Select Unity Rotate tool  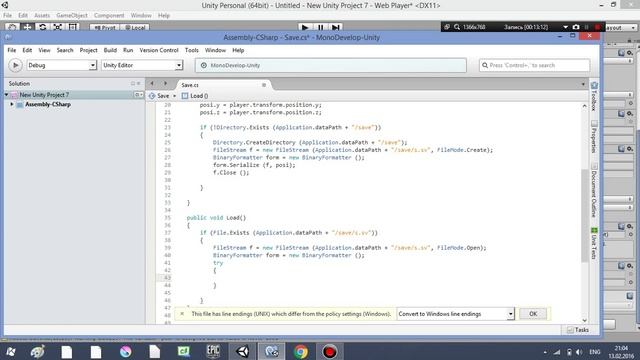pos(42,27)
